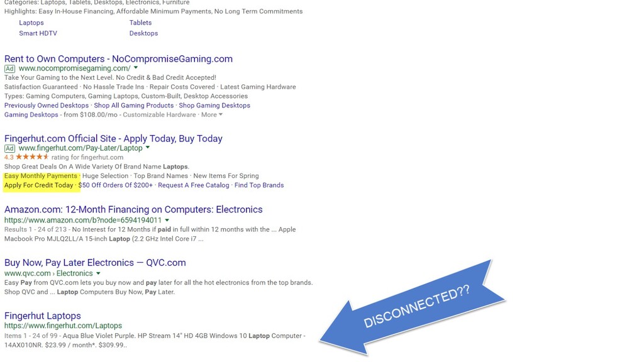Open Amazon.com 12-Month Financing result
This screenshot has height=362, width=644.
pyautogui.click(x=133, y=209)
